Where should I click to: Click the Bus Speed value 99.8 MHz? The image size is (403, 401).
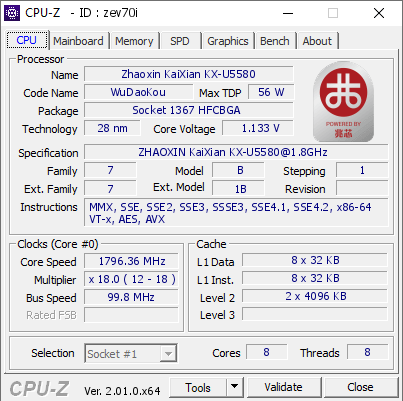[131, 297]
